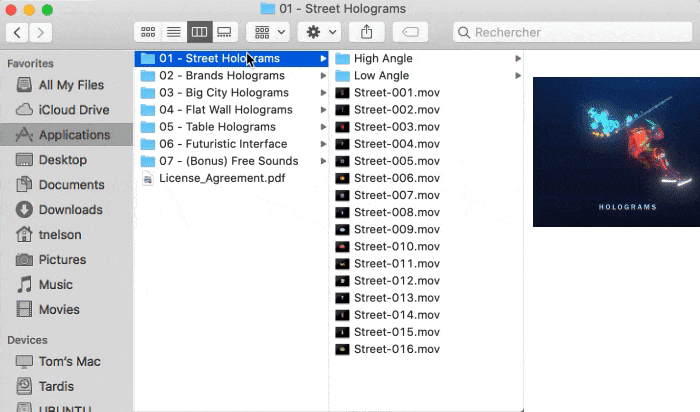This screenshot has height=412, width=700.
Task: Click the Share button
Action: [x=367, y=32]
